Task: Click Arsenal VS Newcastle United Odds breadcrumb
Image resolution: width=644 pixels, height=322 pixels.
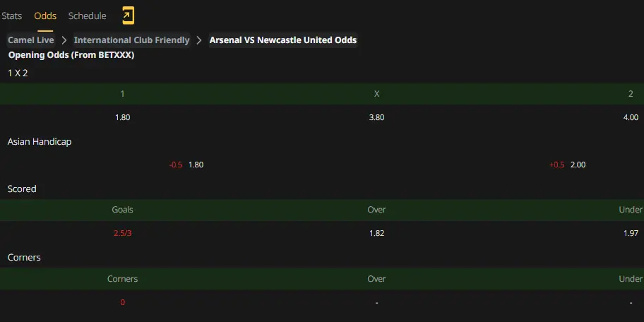Action: click(283, 40)
